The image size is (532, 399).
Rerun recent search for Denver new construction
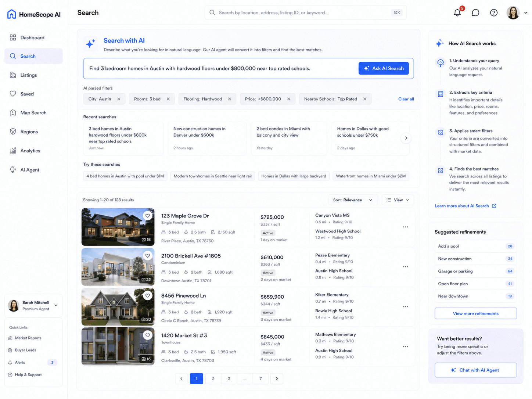coord(207,139)
